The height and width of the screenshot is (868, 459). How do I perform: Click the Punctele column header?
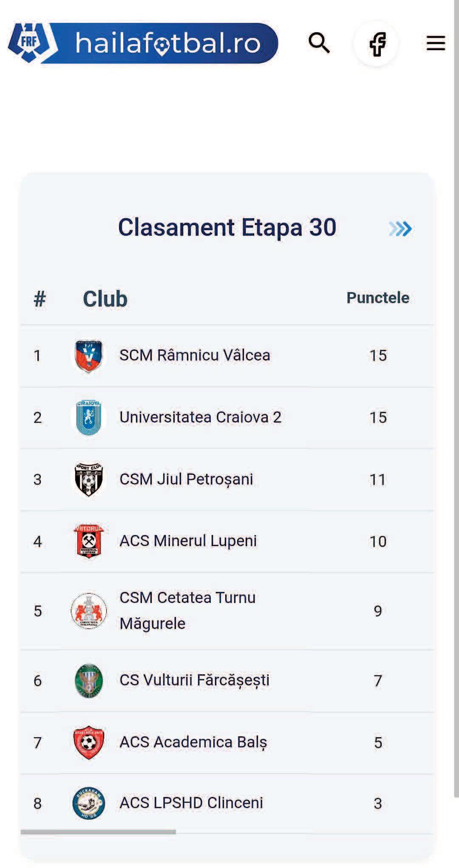[377, 298]
